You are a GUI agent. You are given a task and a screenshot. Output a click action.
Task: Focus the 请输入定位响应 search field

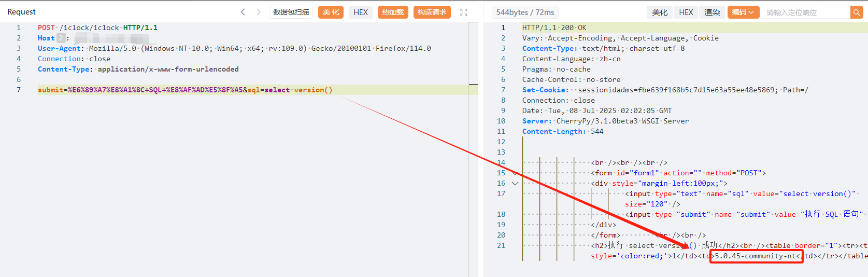pyautogui.click(x=806, y=12)
